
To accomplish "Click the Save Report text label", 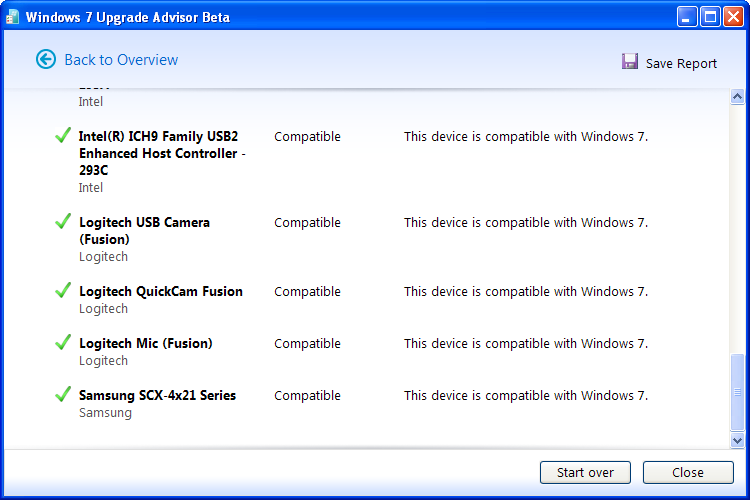I will coord(681,63).
